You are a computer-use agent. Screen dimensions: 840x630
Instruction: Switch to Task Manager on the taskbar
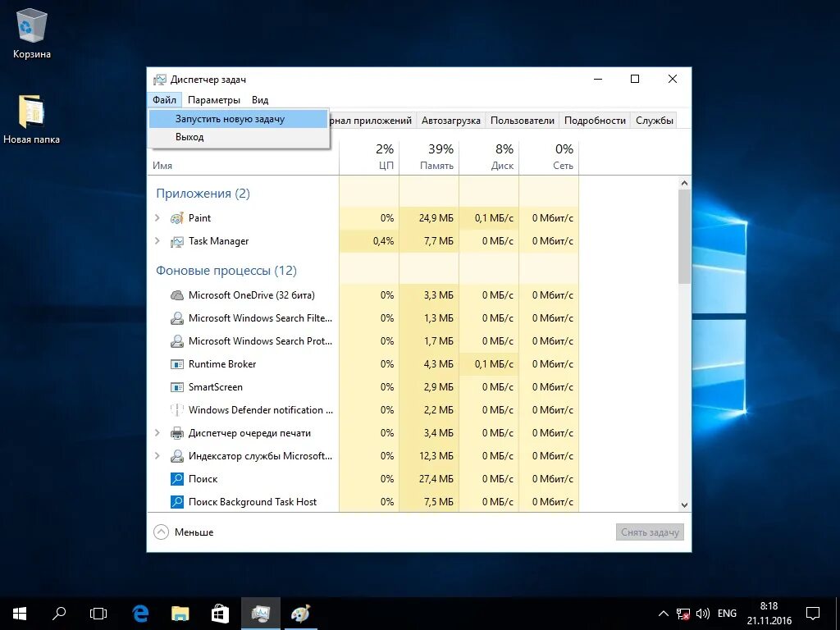(260, 614)
